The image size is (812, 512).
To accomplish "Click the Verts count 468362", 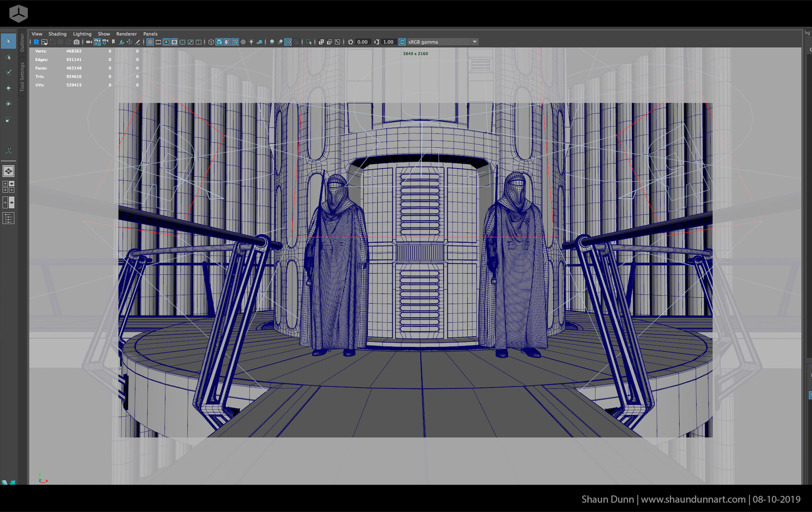I will click(74, 51).
